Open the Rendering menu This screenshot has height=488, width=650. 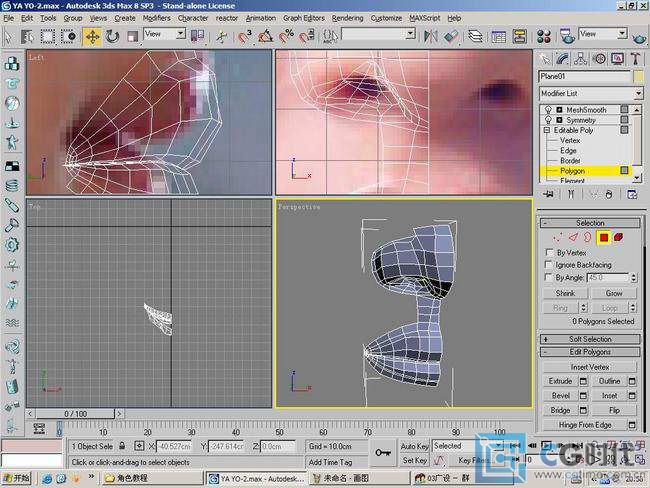point(347,18)
